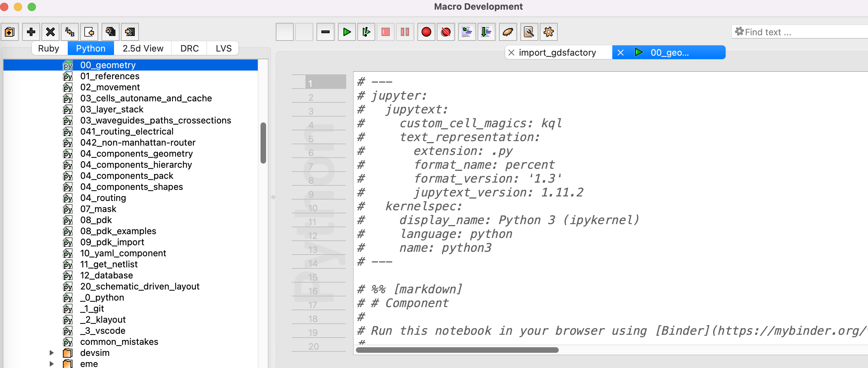Import an existing macro file
The image size is (868, 368).
coord(89,32)
